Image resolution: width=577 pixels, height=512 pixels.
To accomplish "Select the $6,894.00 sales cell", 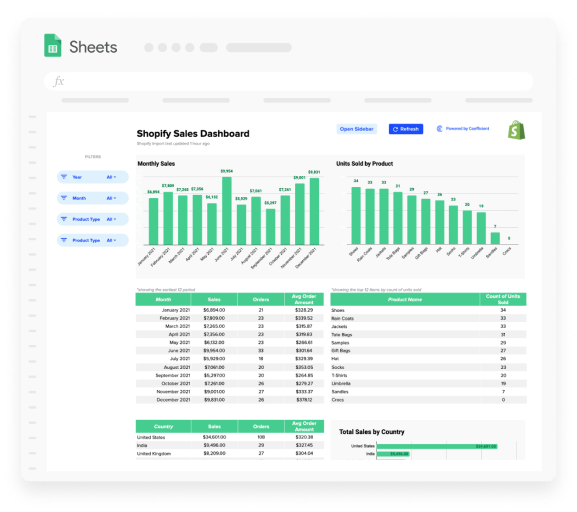I will point(214,310).
